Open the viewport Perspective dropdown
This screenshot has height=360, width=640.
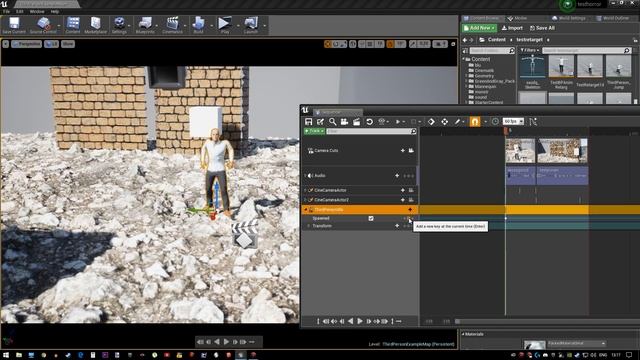click(27, 44)
